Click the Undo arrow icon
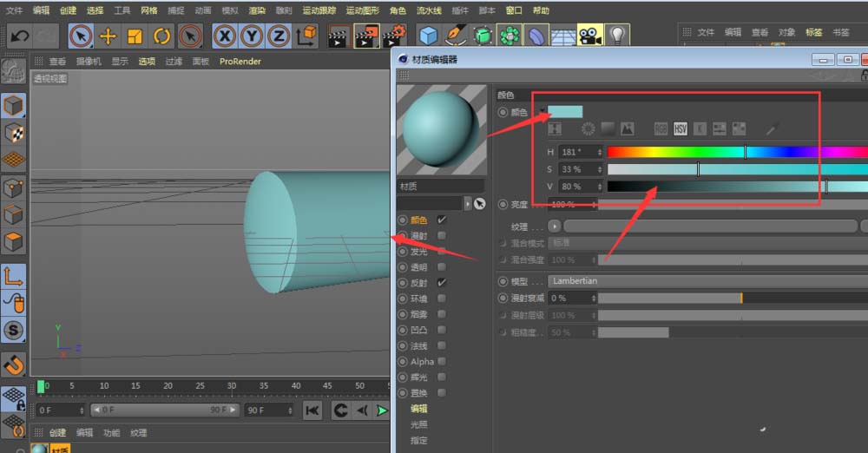This screenshot has height=453, width=868. pos(19,36)
